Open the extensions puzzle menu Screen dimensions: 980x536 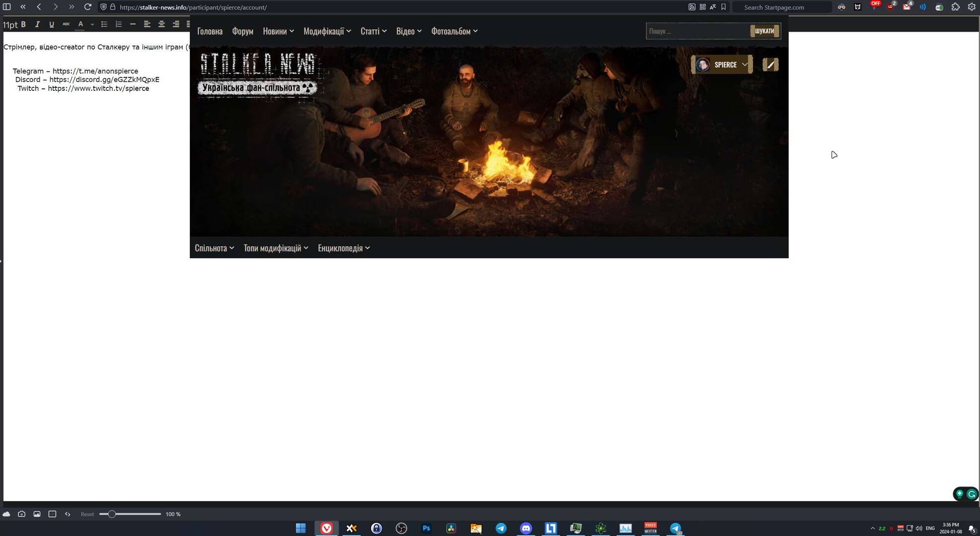coord(956,7)
